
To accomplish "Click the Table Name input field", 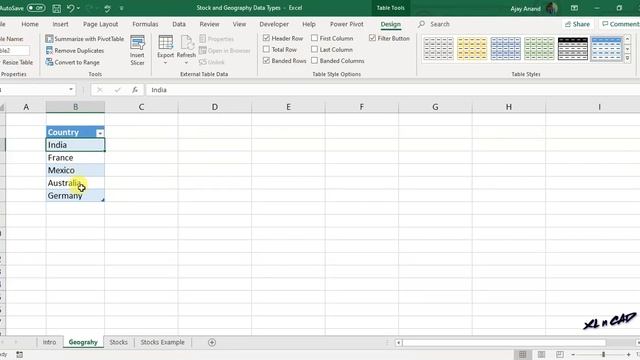I will [x=15, y=51].
